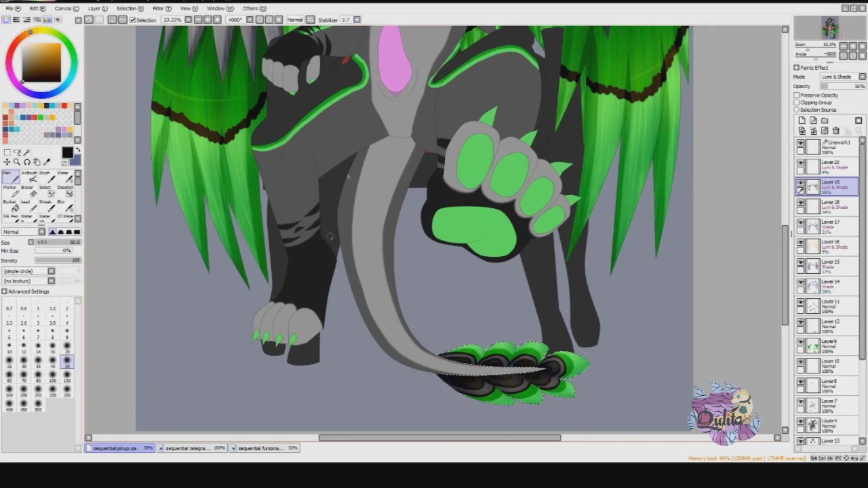Create a new linework layer

[x=813, y=121]
